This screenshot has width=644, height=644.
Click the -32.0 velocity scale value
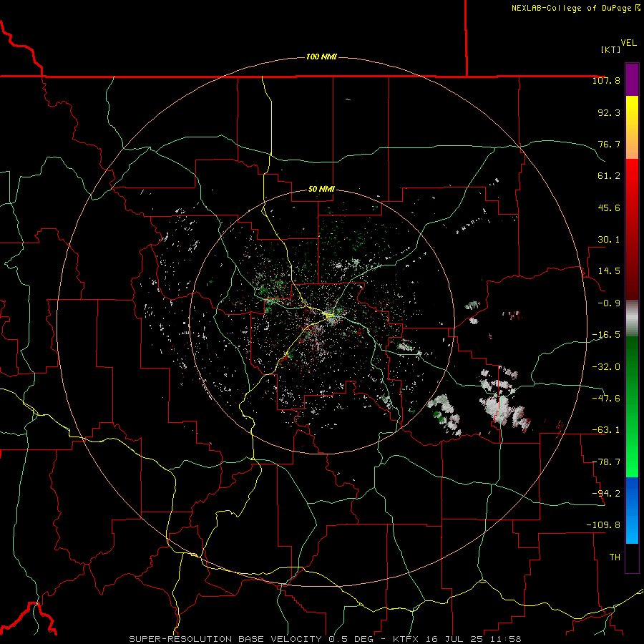tap(606, 366)
